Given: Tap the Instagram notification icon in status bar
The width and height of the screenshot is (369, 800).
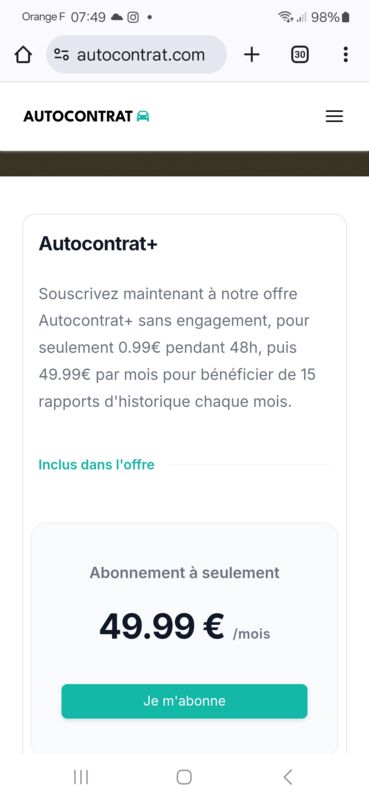Looking at the screenshot, I should point(133,17).
